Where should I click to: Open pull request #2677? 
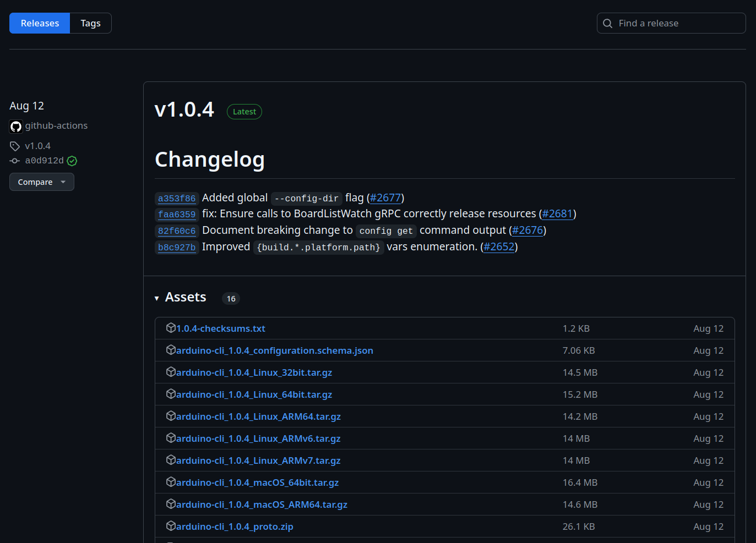385,198
